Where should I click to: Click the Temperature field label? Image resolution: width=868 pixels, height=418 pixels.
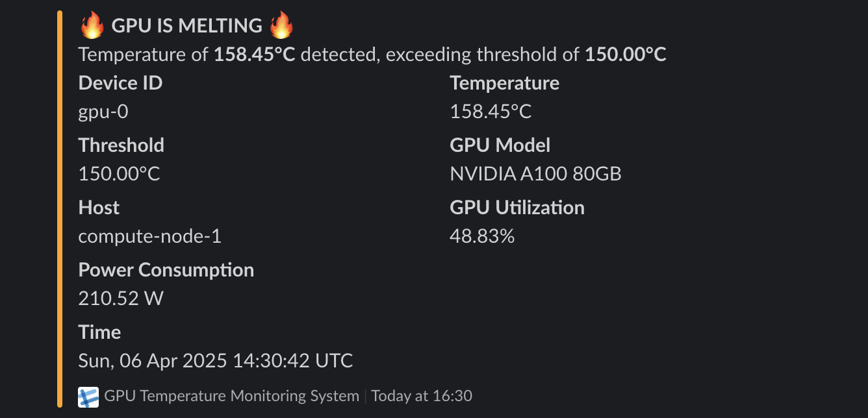(504, 83)
